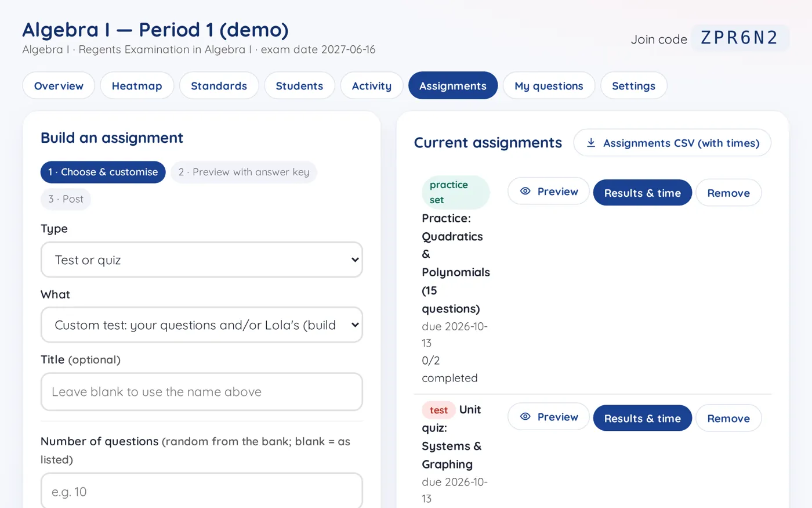Screen dimensions: 812x508
Task: Remove the Unit quiz: Systems & Graphing assignment
Action: (728, 418)
